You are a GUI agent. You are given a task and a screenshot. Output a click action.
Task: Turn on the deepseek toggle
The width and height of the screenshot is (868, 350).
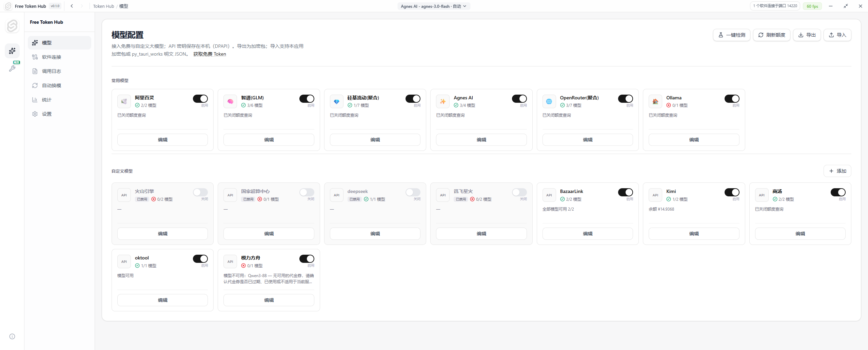413,192
